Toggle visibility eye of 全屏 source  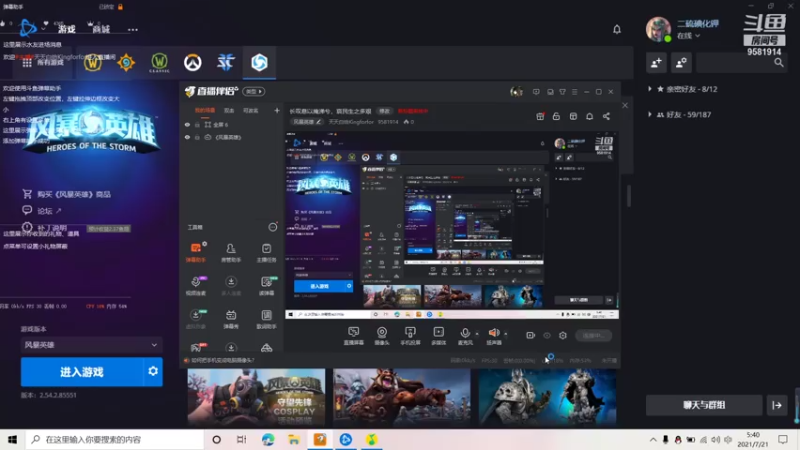click(187, 124)
